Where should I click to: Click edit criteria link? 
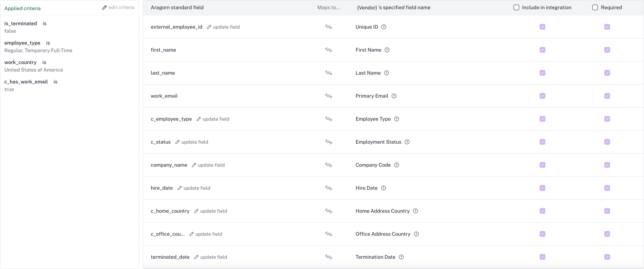(x=118, y=7)
